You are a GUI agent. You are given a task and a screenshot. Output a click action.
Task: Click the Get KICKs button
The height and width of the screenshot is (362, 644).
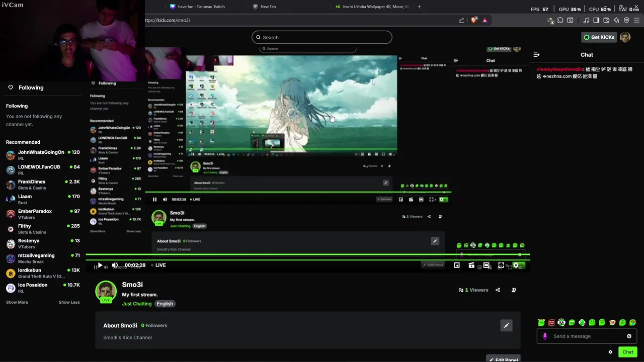pyautogui.click(x=599, y=37)
